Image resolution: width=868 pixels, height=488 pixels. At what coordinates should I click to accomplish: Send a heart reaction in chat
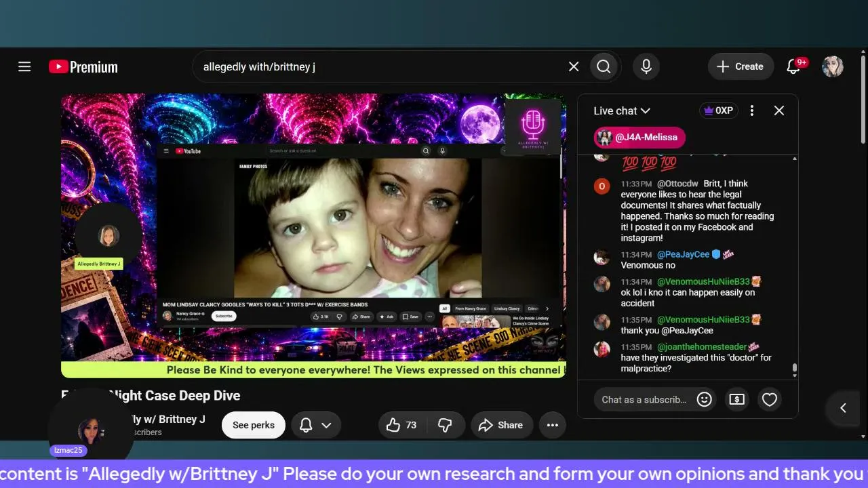(769, 399)
